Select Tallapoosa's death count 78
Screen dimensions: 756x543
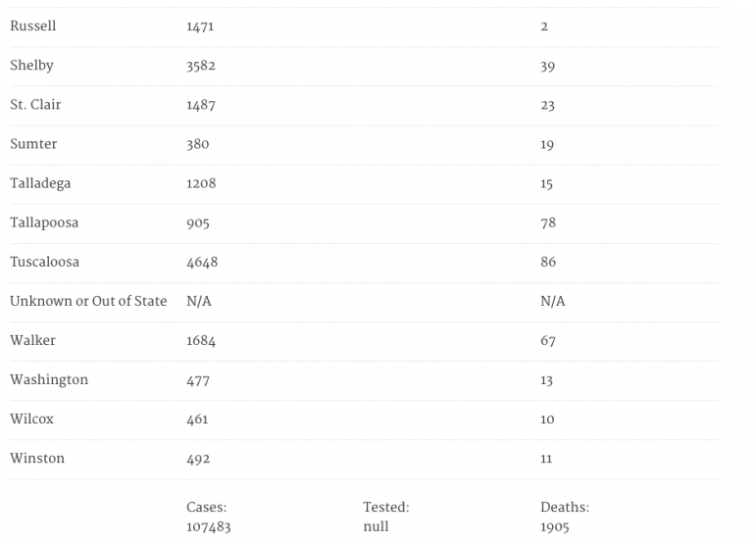(548, 222)
